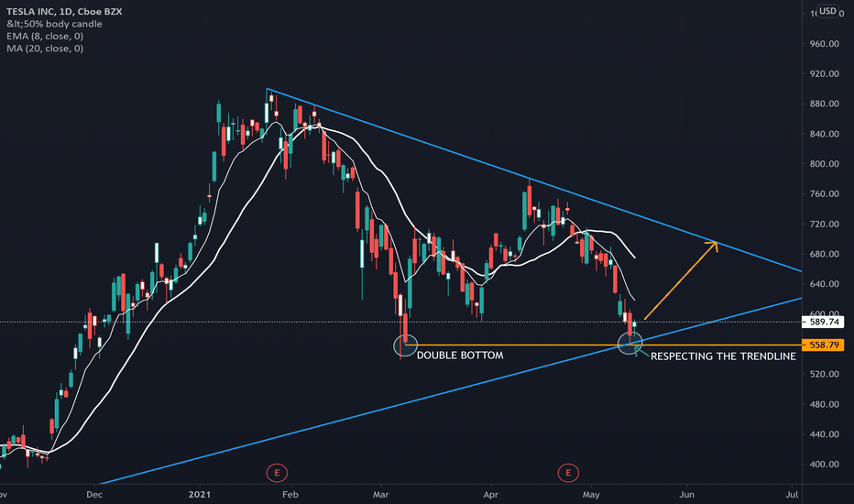The image size is (854, 504).
Task: Click the 2021 label on time axis
Action: tap(200, 495)
